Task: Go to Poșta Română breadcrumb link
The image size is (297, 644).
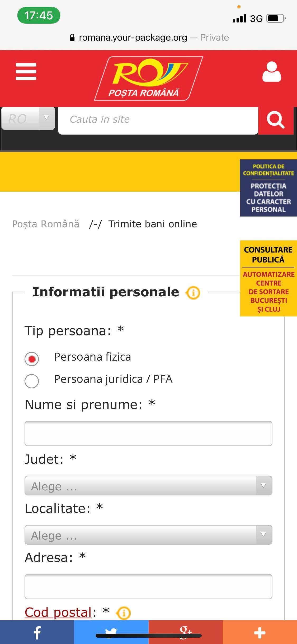Action: [x=45, y=224]
